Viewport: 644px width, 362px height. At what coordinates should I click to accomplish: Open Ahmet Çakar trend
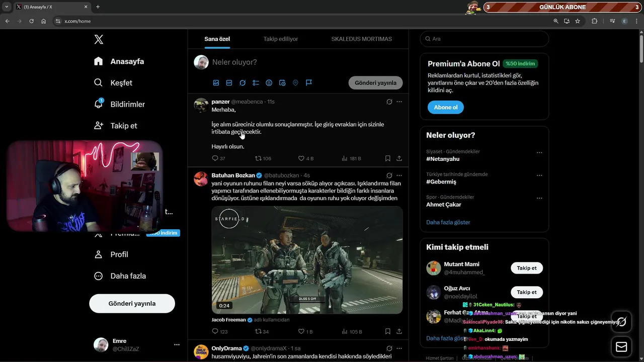pos(444,205)
